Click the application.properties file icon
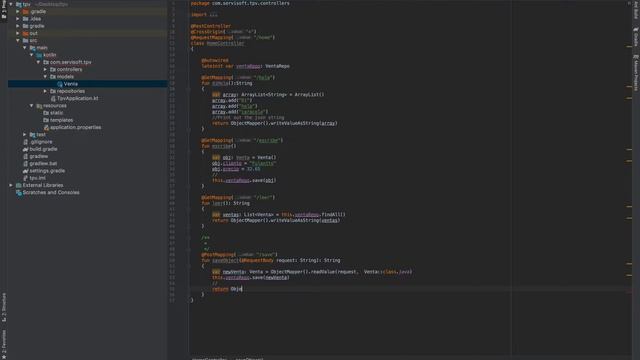 [x=46, y=127]
